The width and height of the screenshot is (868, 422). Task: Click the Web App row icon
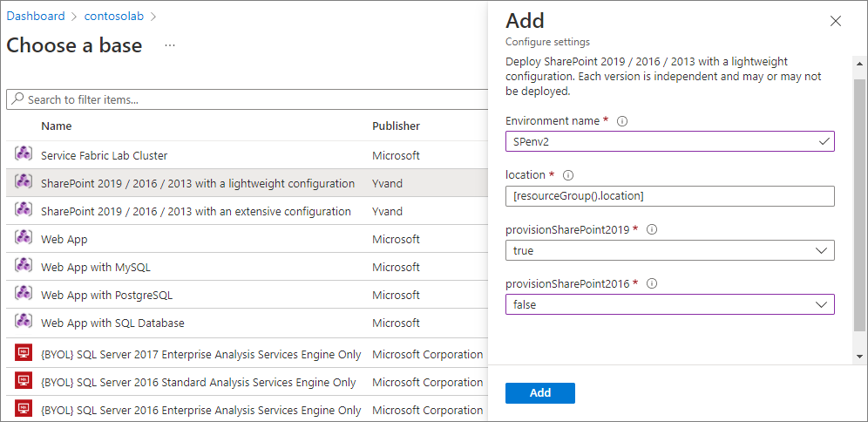pos(24,239)
